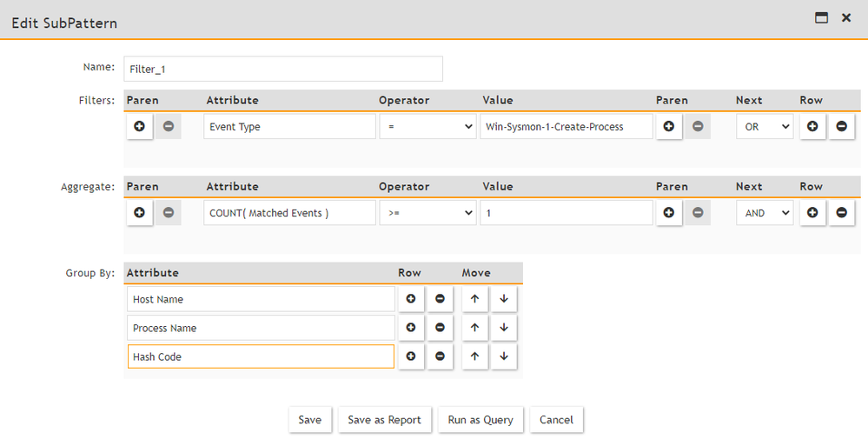This screenshot has width=868, height=446.
Task: Click the Name field containing Filter_1
Action: tap(283, 69)
